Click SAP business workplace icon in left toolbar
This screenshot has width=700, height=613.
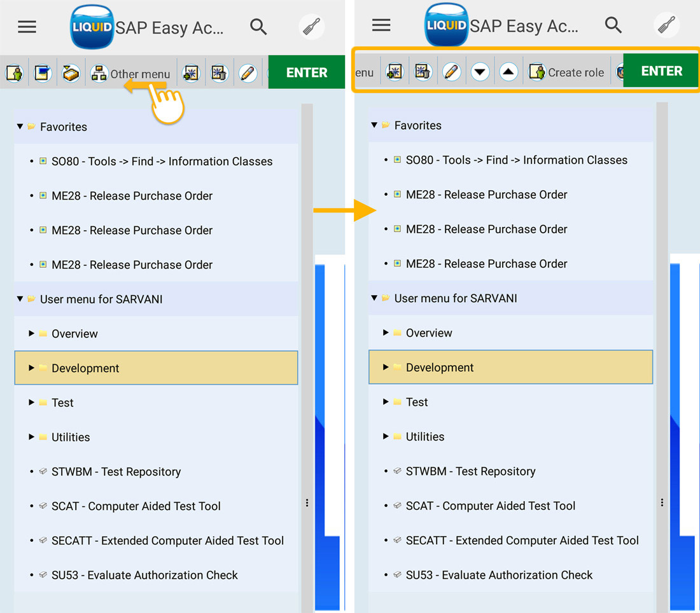(71, 73)
